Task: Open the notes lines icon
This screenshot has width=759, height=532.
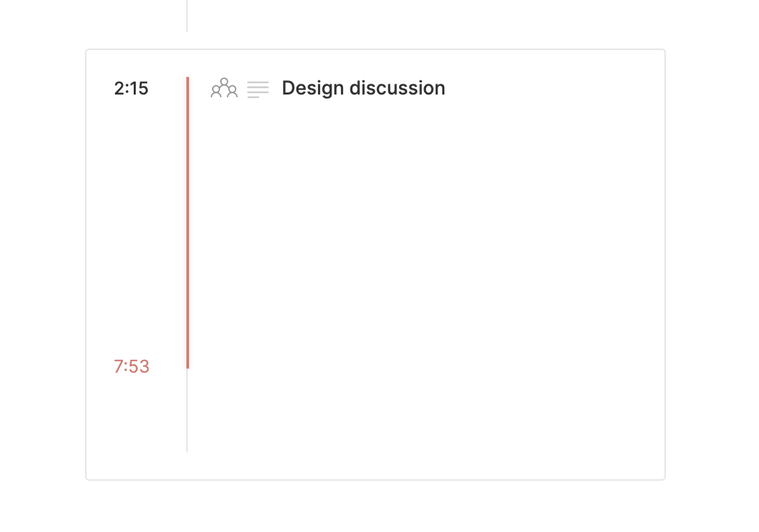Action: [258, 89]
